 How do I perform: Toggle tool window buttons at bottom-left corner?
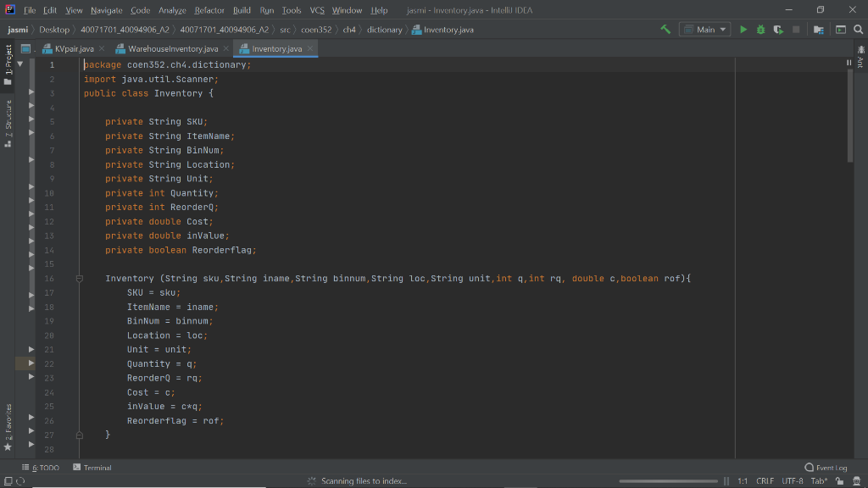pos(8,481)
